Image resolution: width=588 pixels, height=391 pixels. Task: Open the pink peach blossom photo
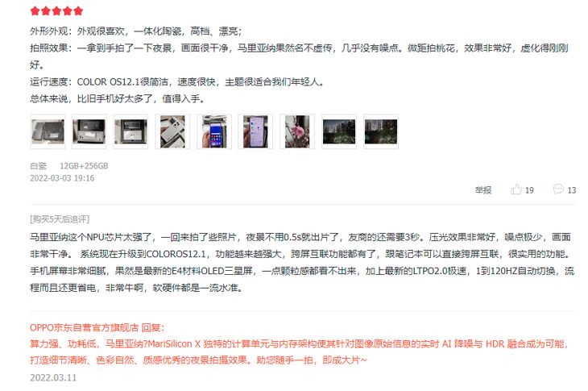click(297, 131)
